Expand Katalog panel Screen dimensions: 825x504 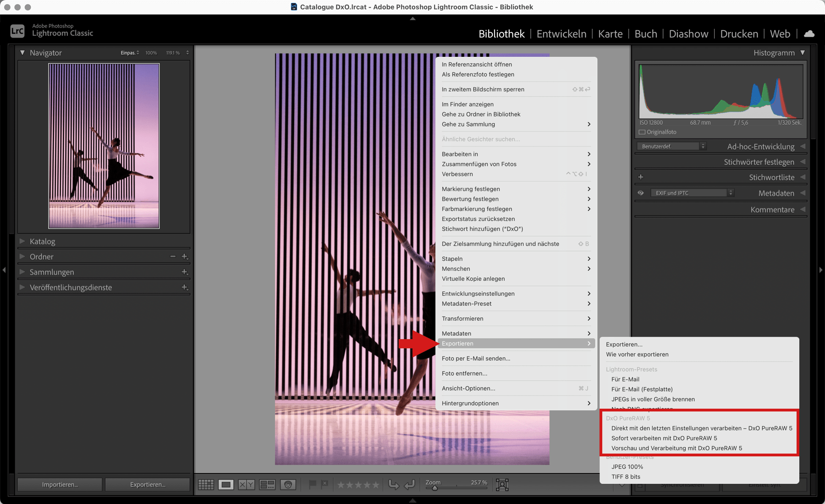pos(22,241)
